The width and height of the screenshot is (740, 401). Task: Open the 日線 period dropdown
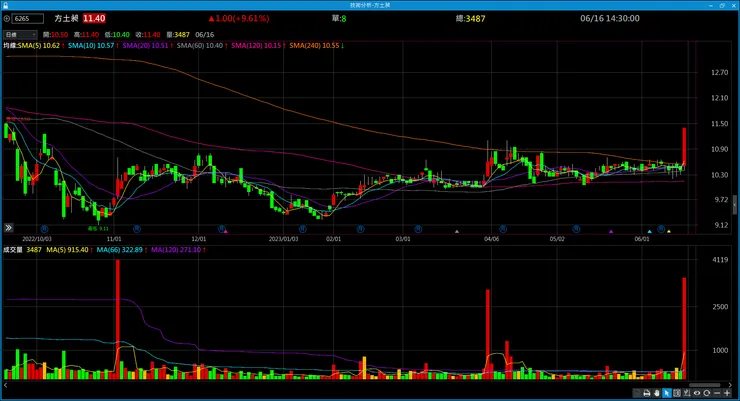coord(20,35)
